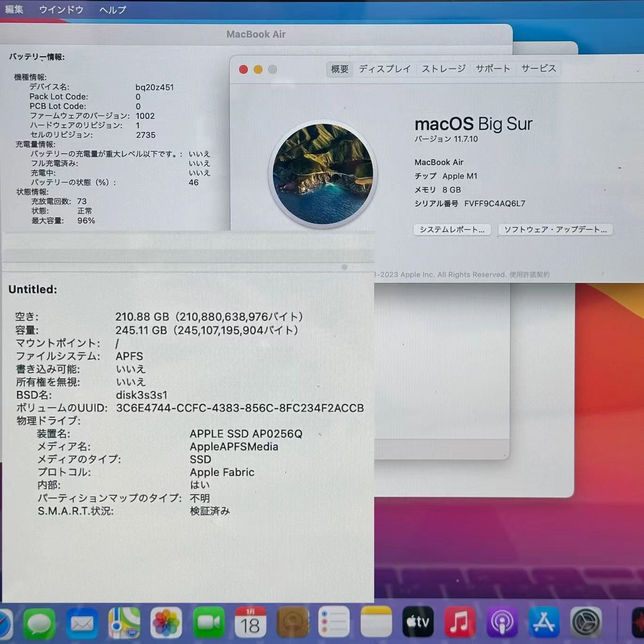Switch to the ディスプレイ tab
Image resolution: width=644 pixels, height=644 pixels.
(385, 69)
